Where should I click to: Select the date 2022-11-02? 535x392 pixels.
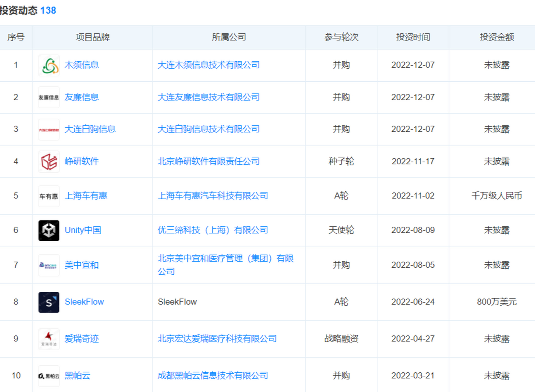pyautogui.click(x=413, y=195)
